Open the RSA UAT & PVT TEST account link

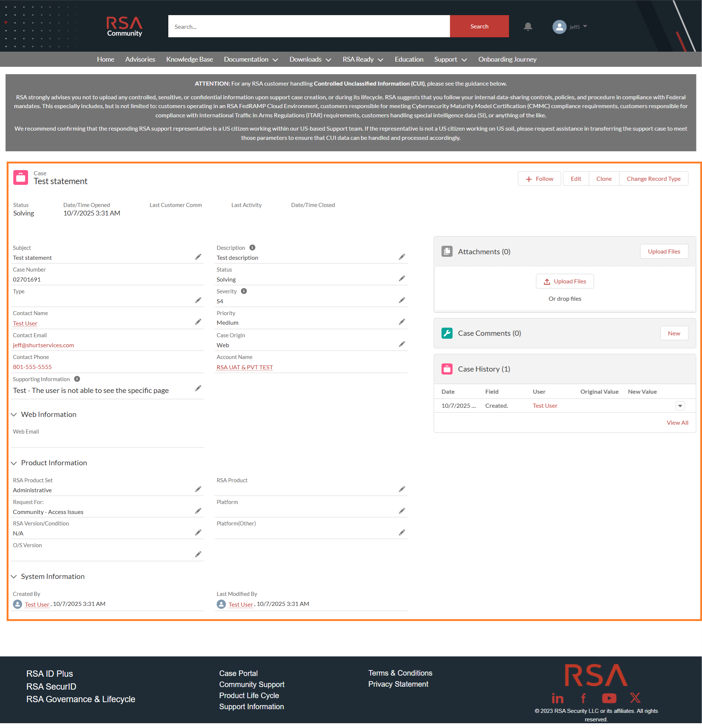(x=245, y=368)
